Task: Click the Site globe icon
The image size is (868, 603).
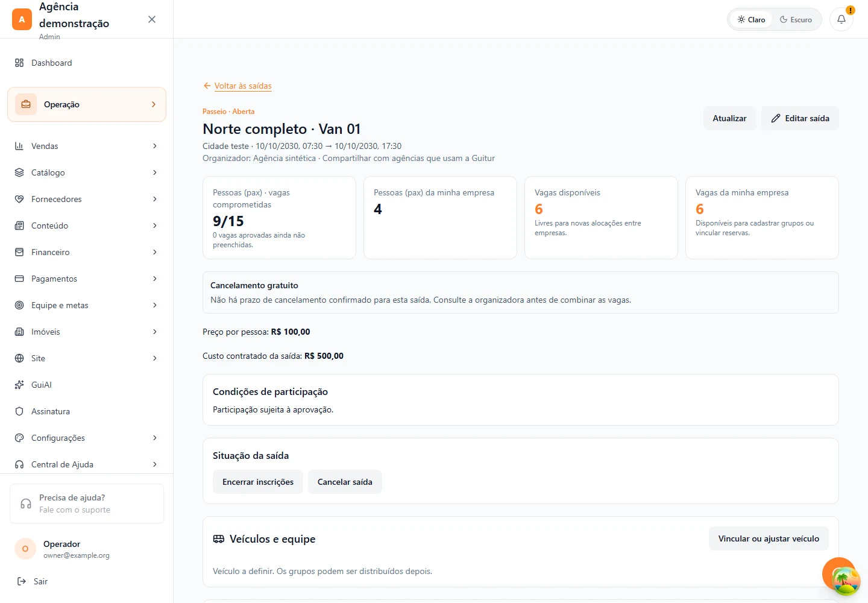Action: pyautogui.click(x=19, y=358)
